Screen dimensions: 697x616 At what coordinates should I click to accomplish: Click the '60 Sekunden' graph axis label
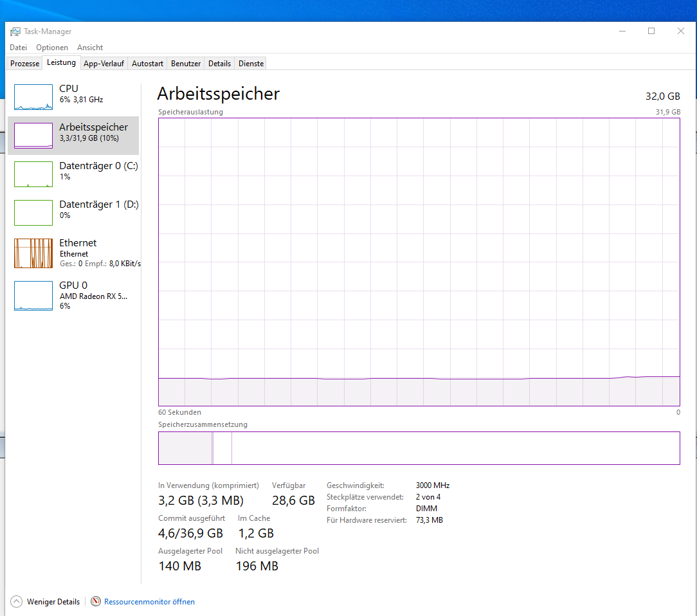point(179,412)
